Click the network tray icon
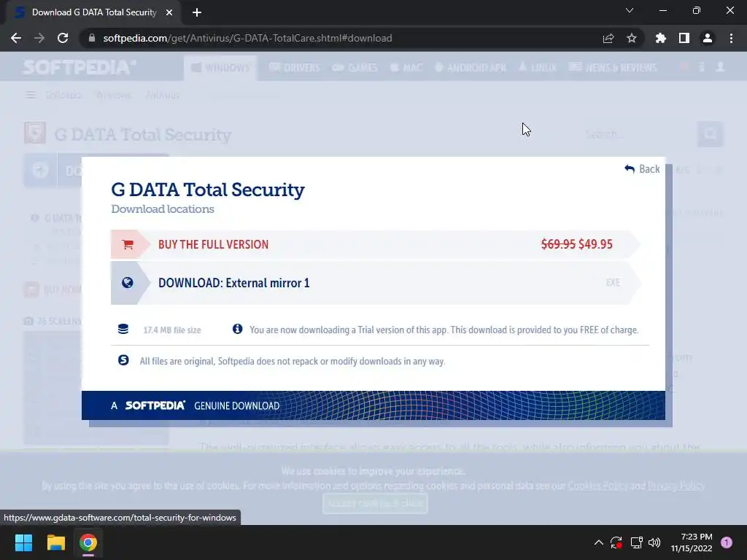747x560 pixels. [636, 542]
